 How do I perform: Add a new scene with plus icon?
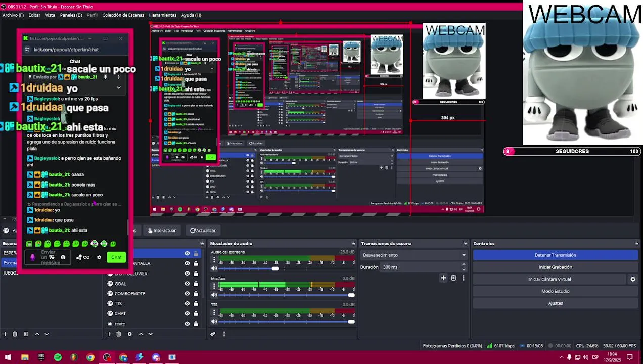pyautogui.click(x=6, y=334)
